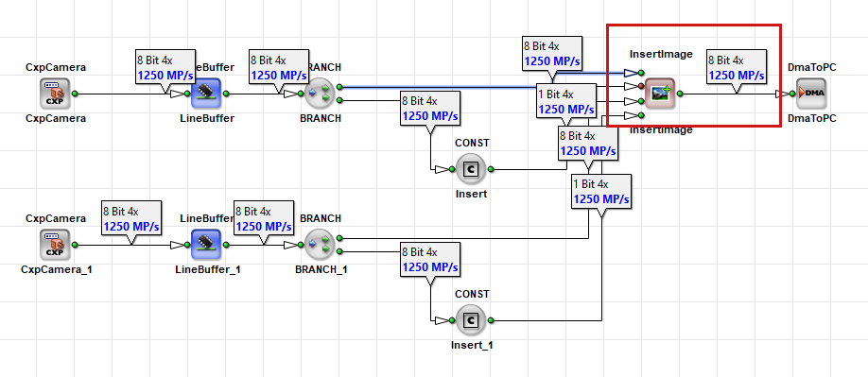Select the upper BRANCH operator icon
This screenshot has height=377, width=868.
click(320, 94)
